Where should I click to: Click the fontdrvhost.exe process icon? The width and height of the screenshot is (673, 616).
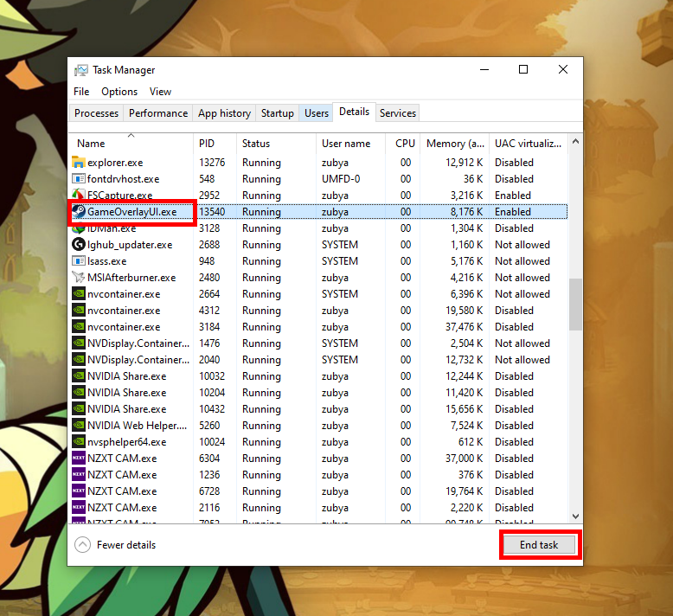[x=79, y=178]
